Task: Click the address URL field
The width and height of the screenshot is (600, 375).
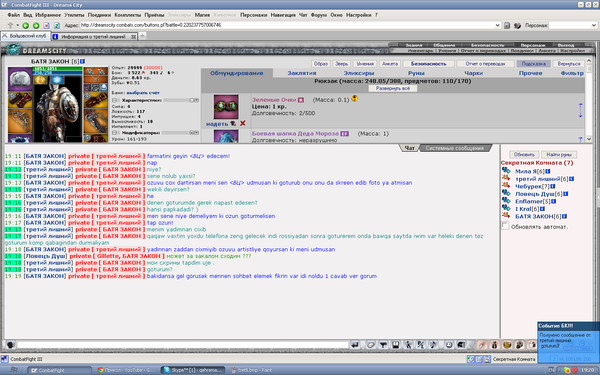Action: 287,25
